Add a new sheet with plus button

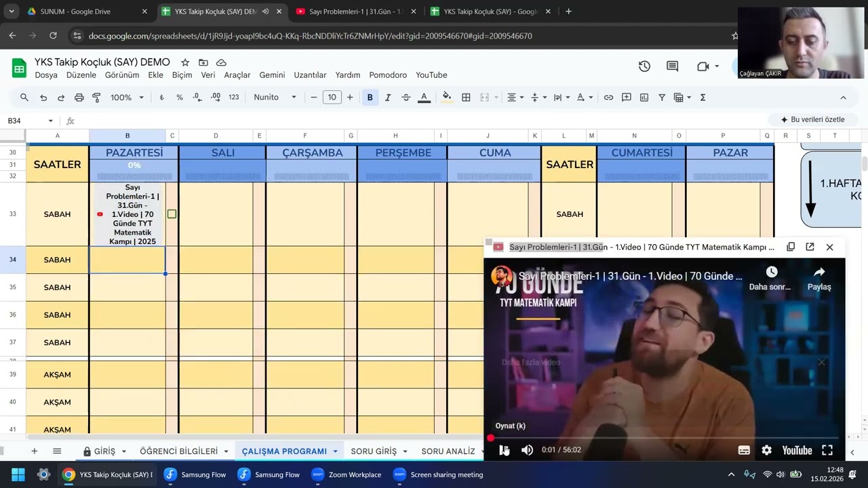(34, 451)
